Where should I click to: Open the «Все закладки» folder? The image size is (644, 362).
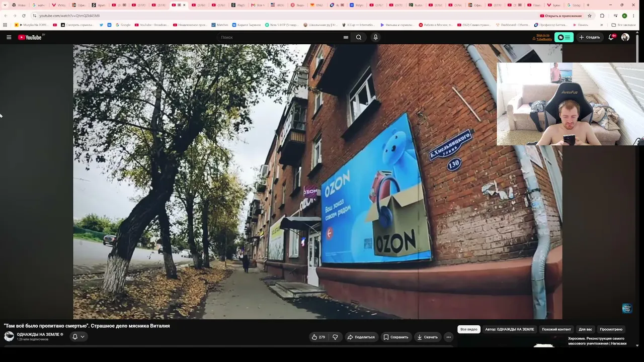click(x=624, y=25)
